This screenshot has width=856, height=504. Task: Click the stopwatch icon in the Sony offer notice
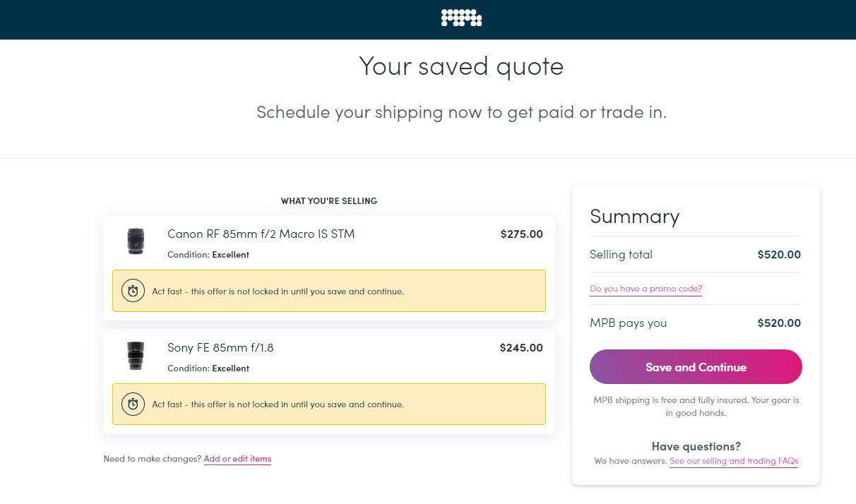point(133,404)
